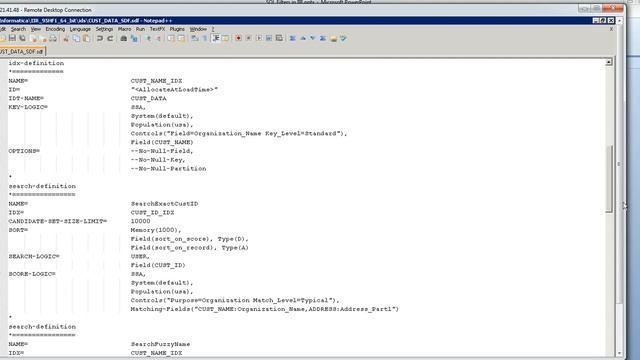Open the View menu
This screenshot has height=360, width=640.
pos(36,29)
